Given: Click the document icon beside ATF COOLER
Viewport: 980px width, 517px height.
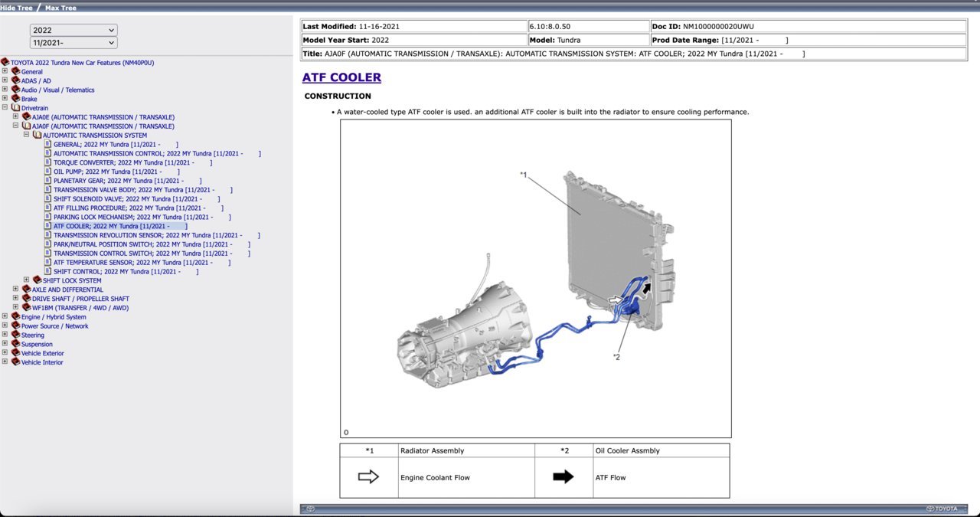Looking at the screenshot, I should (48, 226).
